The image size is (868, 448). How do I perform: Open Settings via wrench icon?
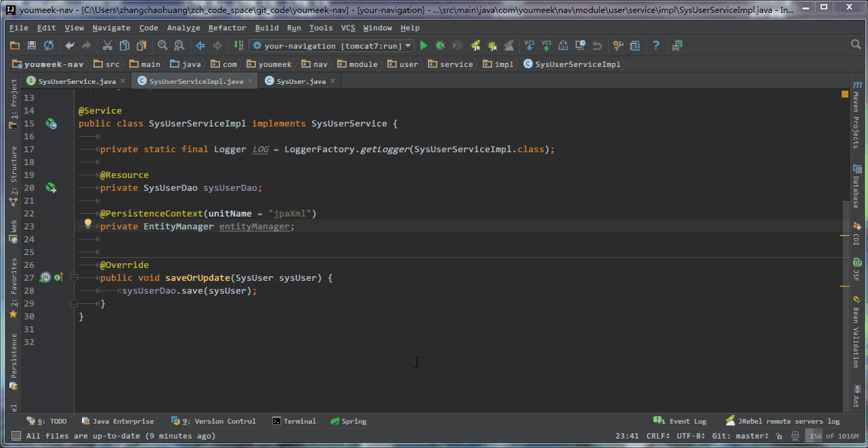point(618,46)
